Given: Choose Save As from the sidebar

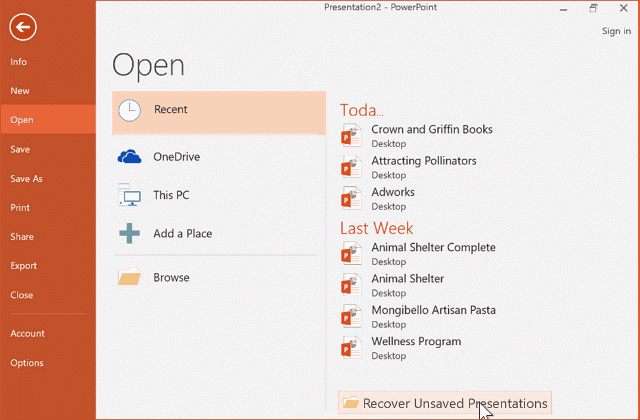Looking at the screenshot, I should tap(48, 178).
